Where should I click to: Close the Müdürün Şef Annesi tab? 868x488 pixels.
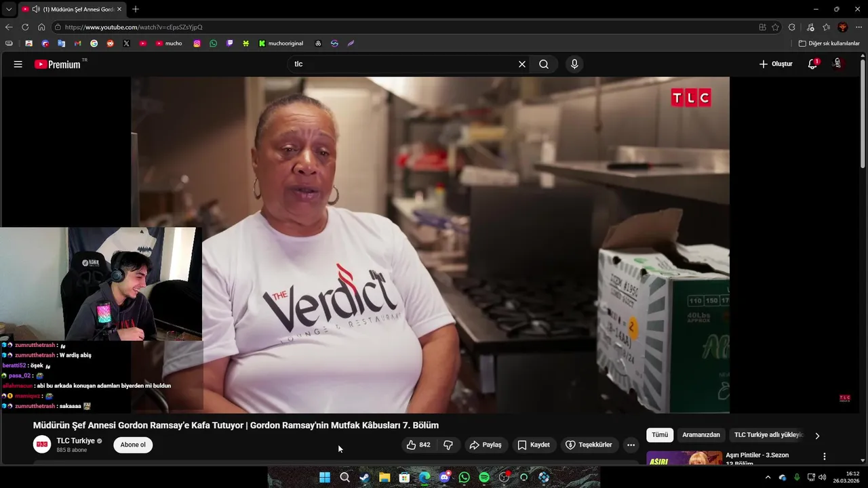(x=119, y=9)
